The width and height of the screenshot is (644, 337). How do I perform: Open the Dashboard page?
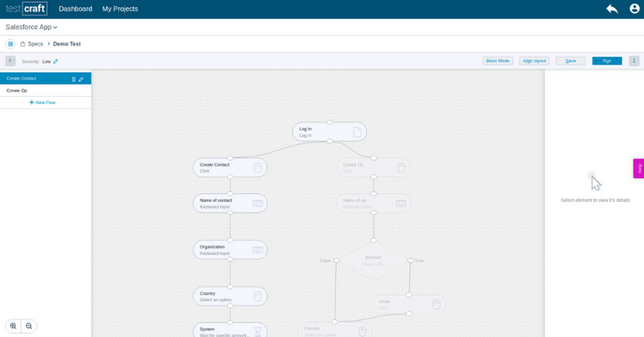click(75, 9)
